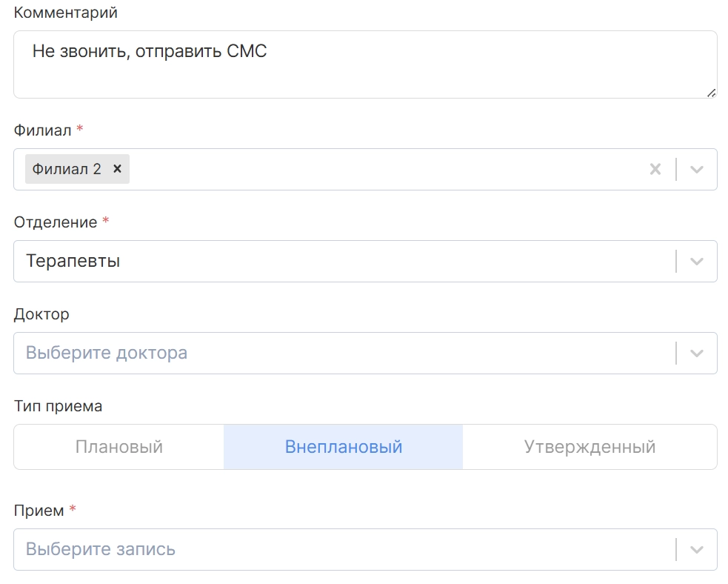Click the Доктор field label
This screenshot has height=584, width=728.
click(x=41, y=314)
